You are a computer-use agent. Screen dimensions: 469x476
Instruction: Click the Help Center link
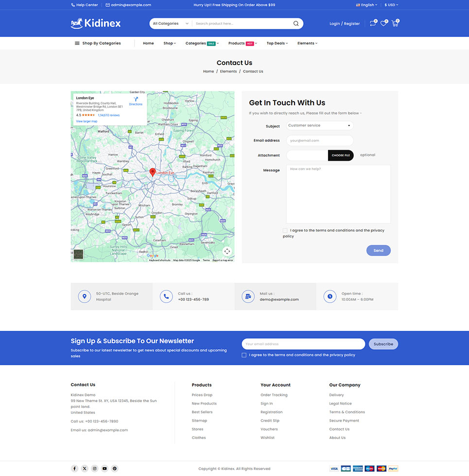(87, 5)
